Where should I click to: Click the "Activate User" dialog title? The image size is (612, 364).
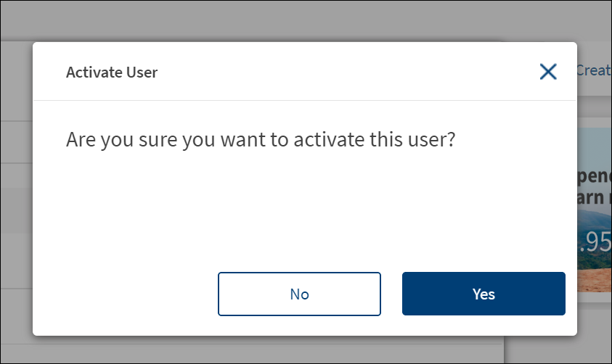[x=112, y=72]
